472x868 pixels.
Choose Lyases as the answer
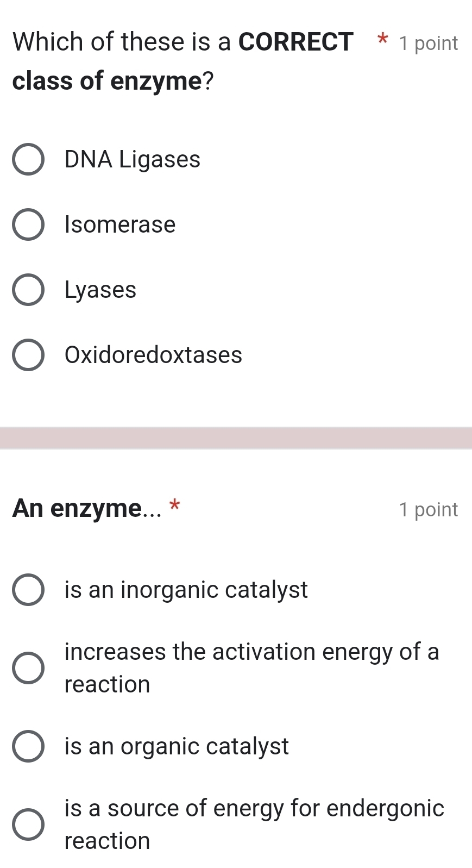click(x=29, y=290)
